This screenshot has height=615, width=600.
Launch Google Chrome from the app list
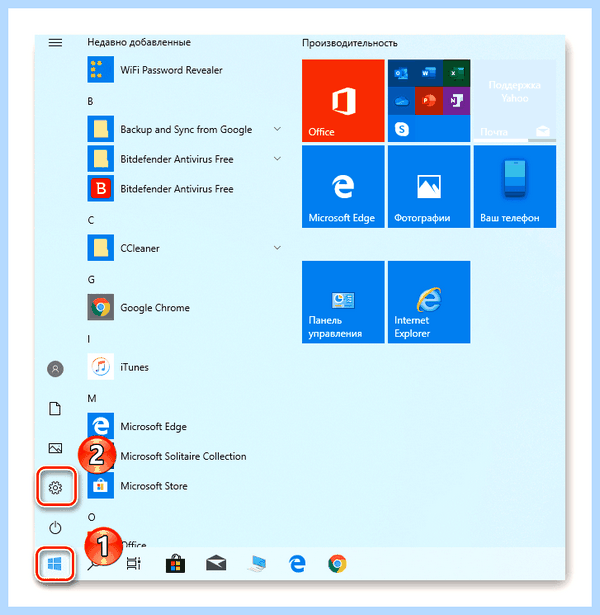(139, 308)
